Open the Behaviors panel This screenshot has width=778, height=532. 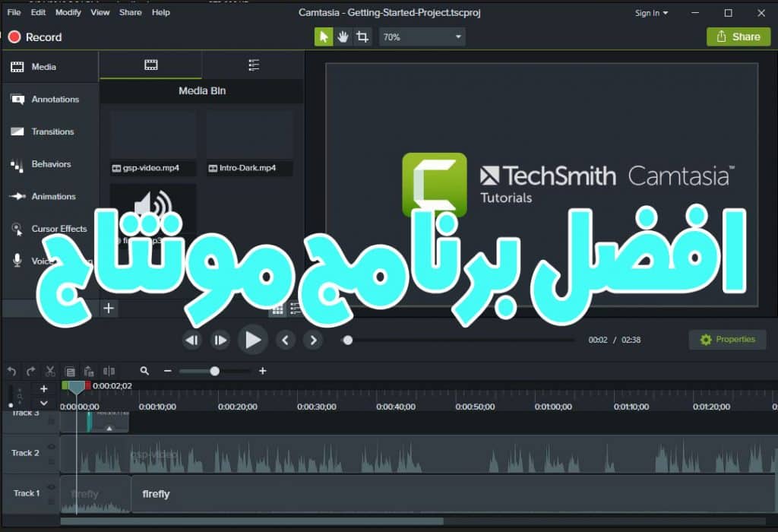click(x=49, y=164)
